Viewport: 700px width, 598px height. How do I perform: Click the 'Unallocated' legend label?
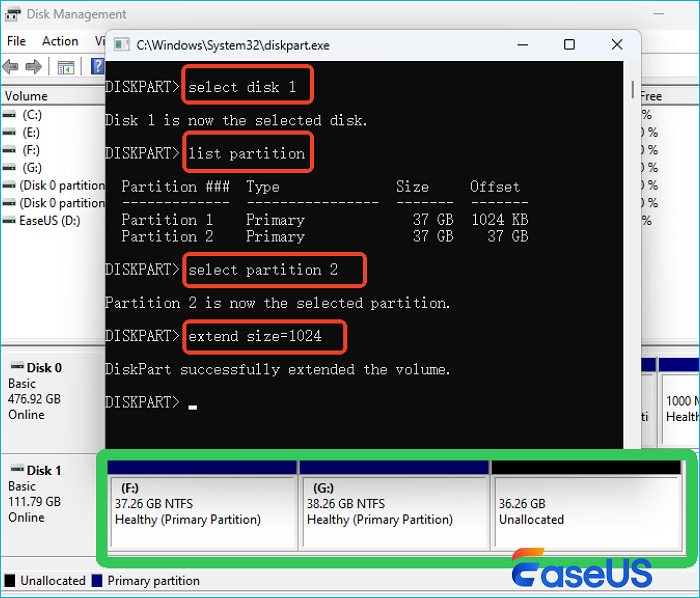pos(53,581)
